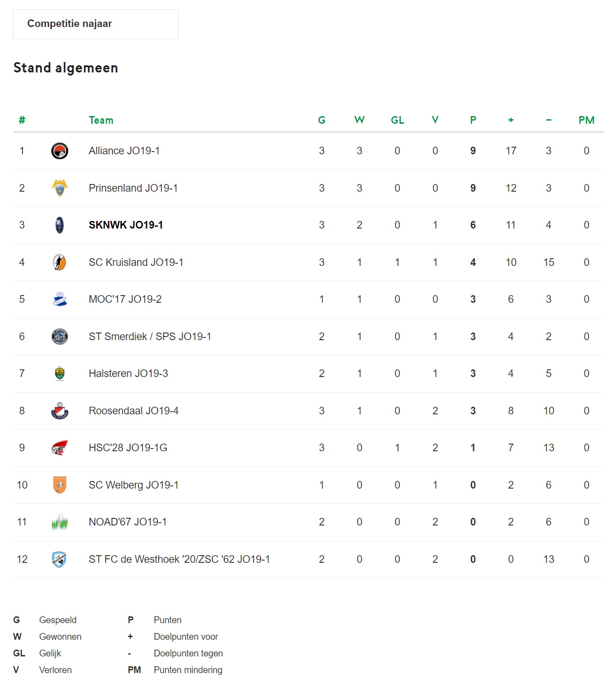Open the NOAD'67 JO19-1 team name
The width and height of the screenshot is (616, 687).
coord(128,522)
